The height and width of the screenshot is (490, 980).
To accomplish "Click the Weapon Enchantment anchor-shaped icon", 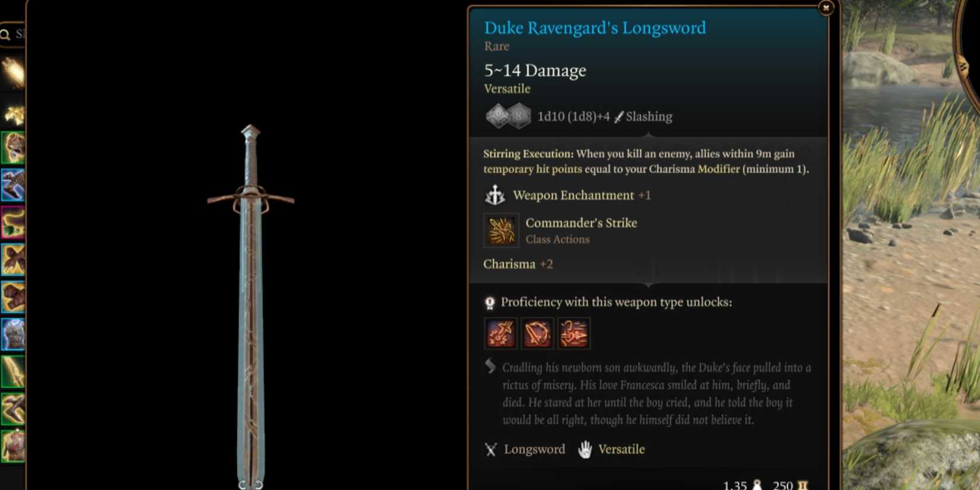I will [494, 195].
